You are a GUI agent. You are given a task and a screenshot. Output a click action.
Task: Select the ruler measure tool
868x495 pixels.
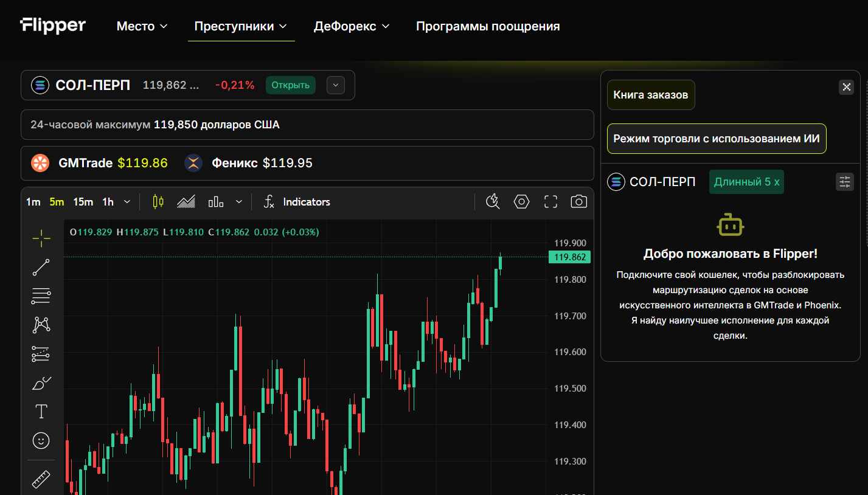(x=41, y=479)
